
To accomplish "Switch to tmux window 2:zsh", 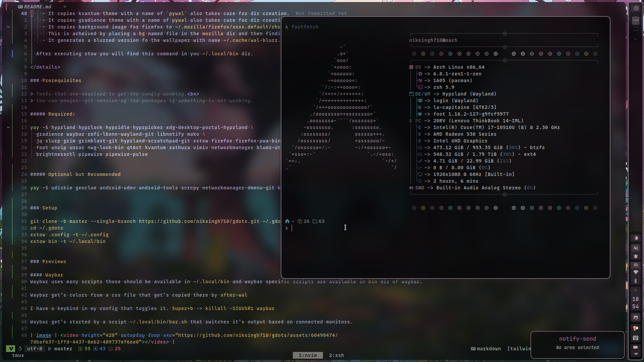I will (336, 355).
